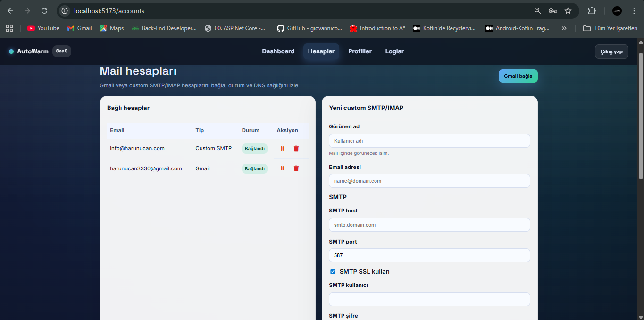Delete the harunucan3330@gmail.com Gmail account
The image size is (644, 320).
click(x=296, y=168)
